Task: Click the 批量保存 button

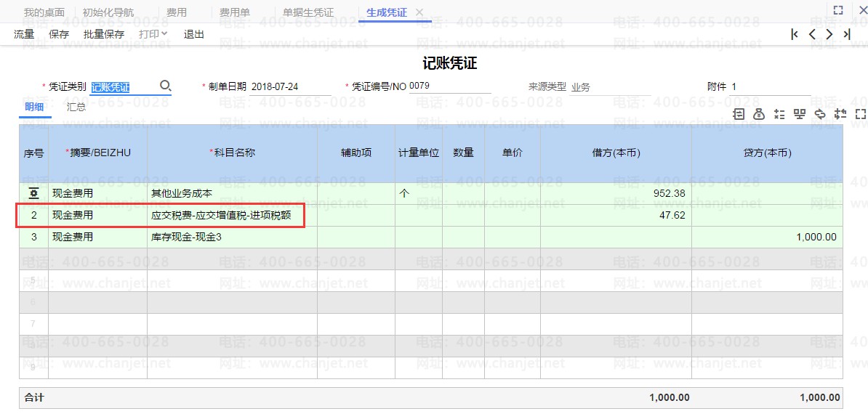Action: point(104,34)
